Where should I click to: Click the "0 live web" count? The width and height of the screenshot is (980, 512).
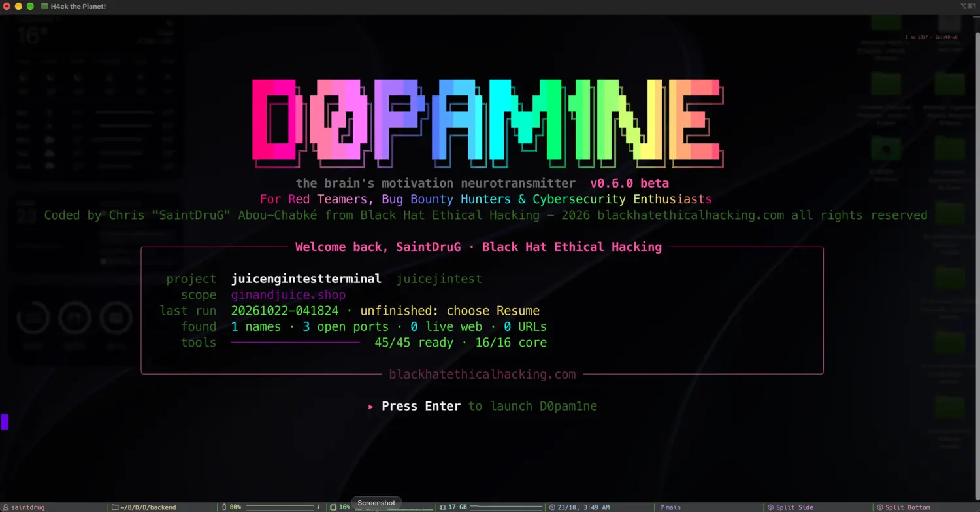click(x=446, y=326)
